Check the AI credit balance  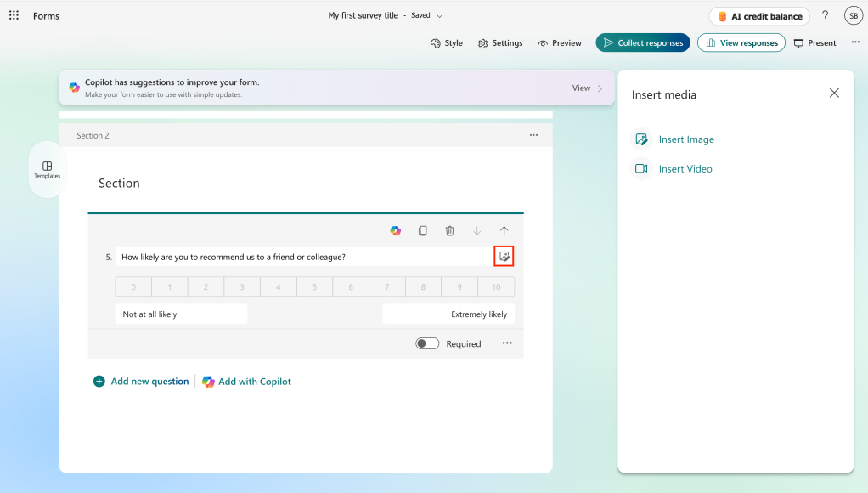[758, 15]
